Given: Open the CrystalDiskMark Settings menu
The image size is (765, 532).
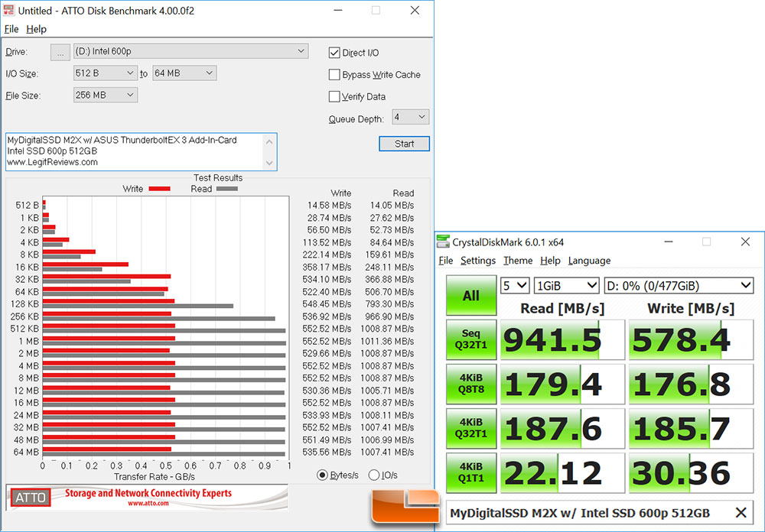Looking at the screenshot, I should [477, 261].
